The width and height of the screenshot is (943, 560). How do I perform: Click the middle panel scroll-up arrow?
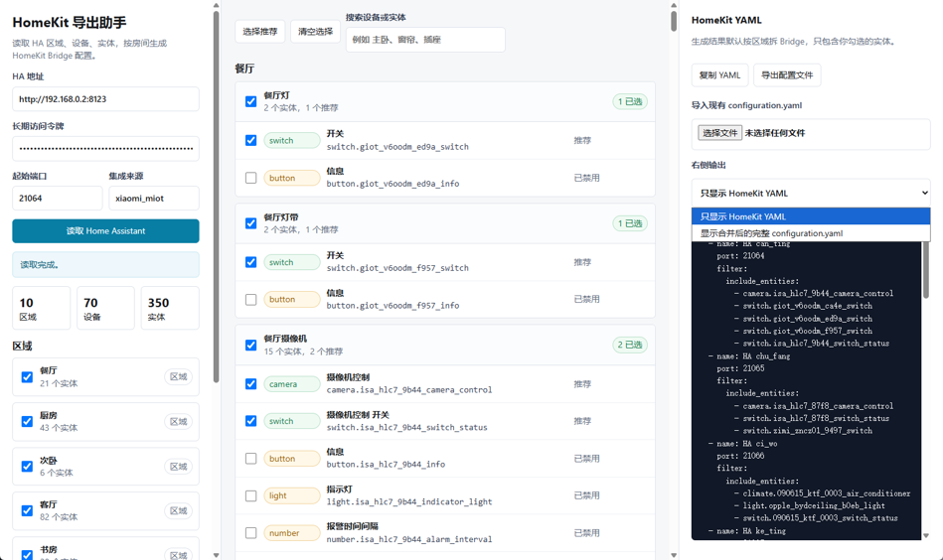pyautogui.click(x=674, y=5)
